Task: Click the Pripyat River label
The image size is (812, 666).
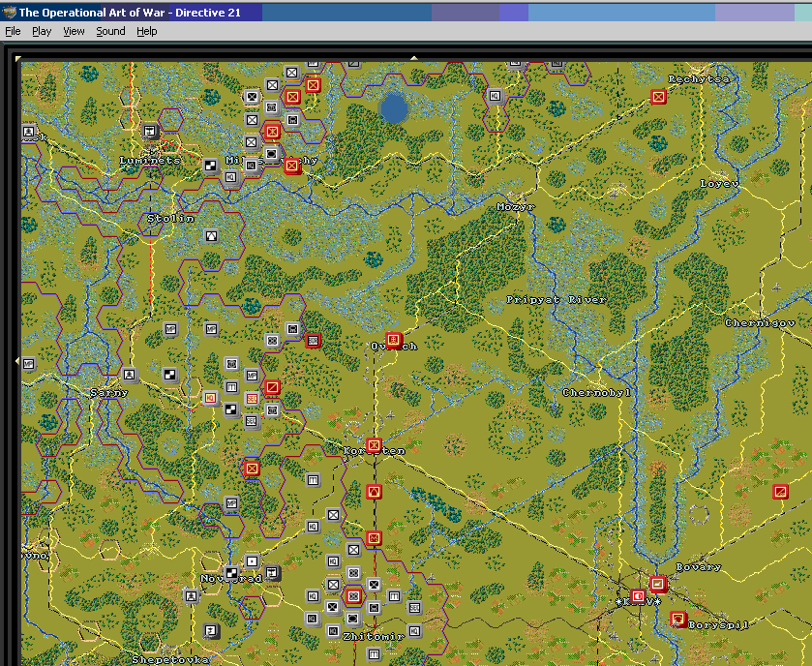Action: pos(556,299)
